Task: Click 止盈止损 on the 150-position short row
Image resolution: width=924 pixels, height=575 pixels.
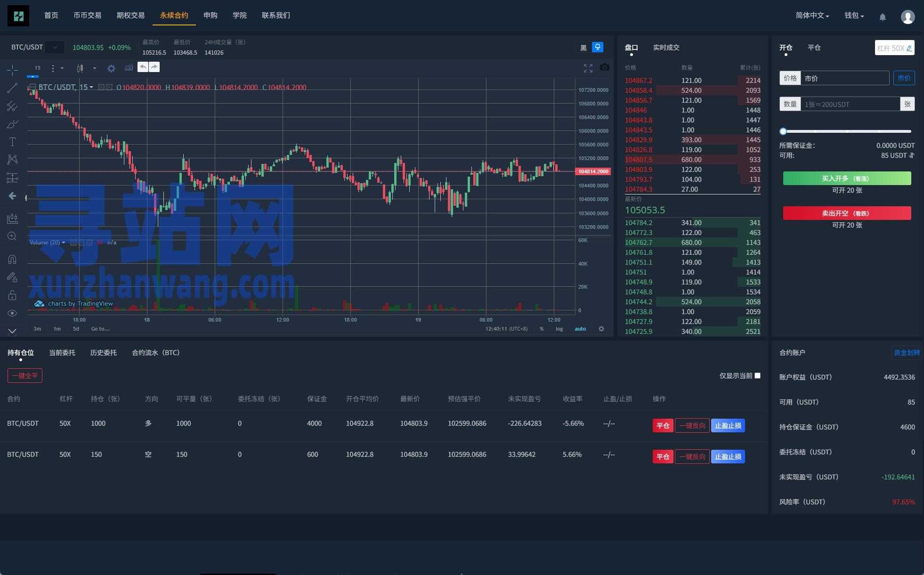Action: click(728, 457)
